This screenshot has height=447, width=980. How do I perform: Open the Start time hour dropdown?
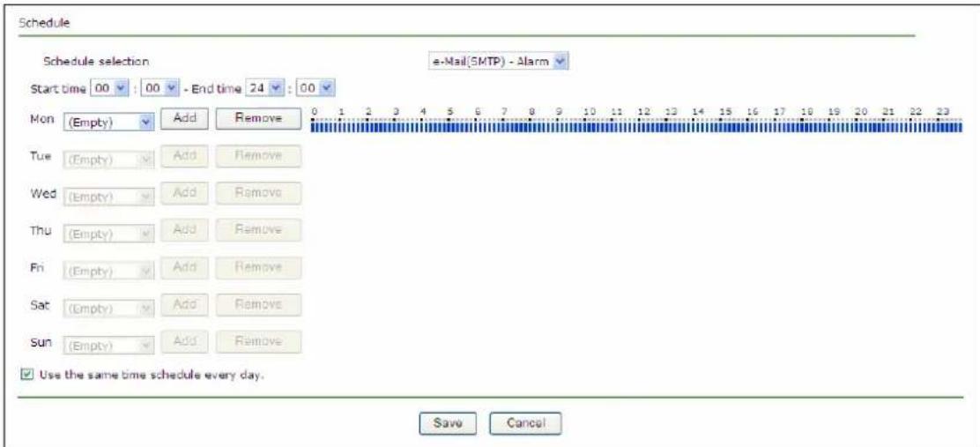pyautogui.click(x=108, y=88)
